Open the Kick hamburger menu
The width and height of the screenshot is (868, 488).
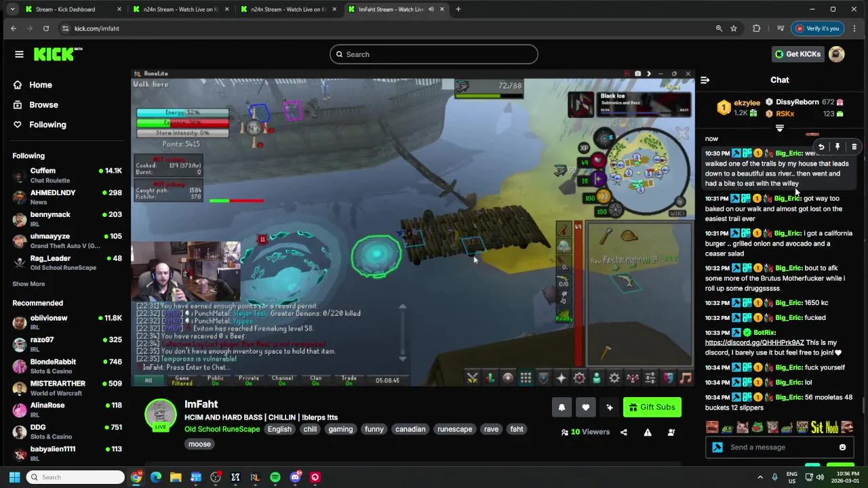19,54
